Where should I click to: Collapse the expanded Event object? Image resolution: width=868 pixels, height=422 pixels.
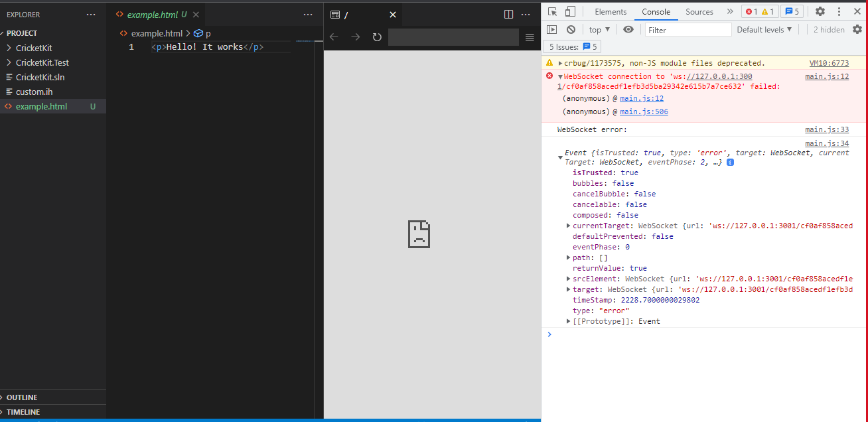[x=560, y=158]
